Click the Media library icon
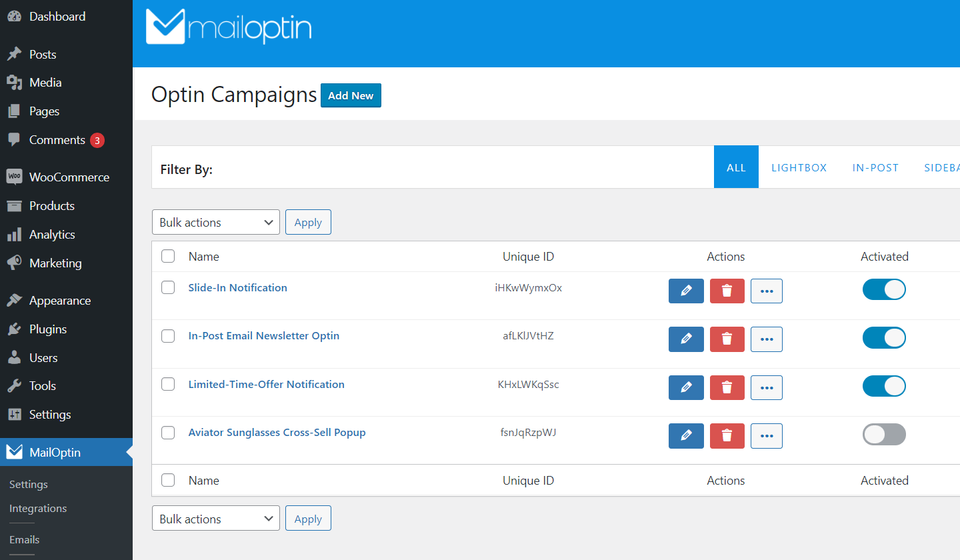The height and width of the screenshot is (560, 960). click(x=15, y=83)
